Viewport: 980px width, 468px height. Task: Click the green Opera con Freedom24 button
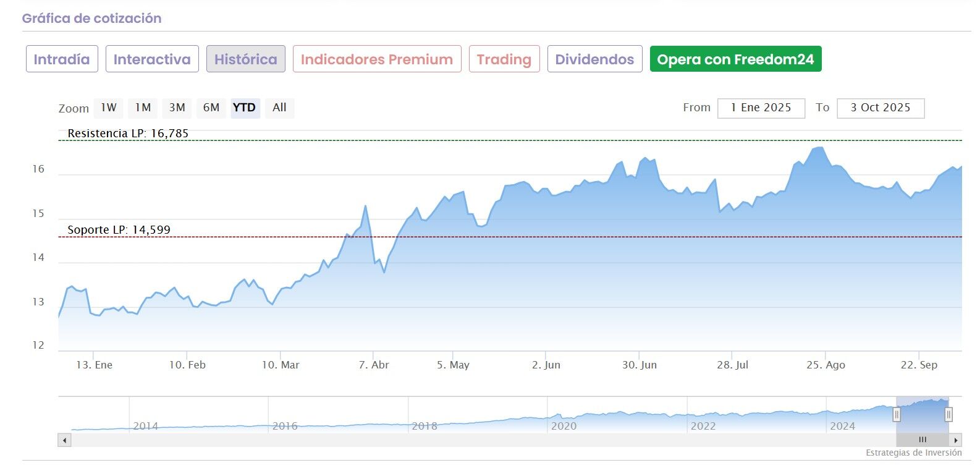(x=735, y=59)
